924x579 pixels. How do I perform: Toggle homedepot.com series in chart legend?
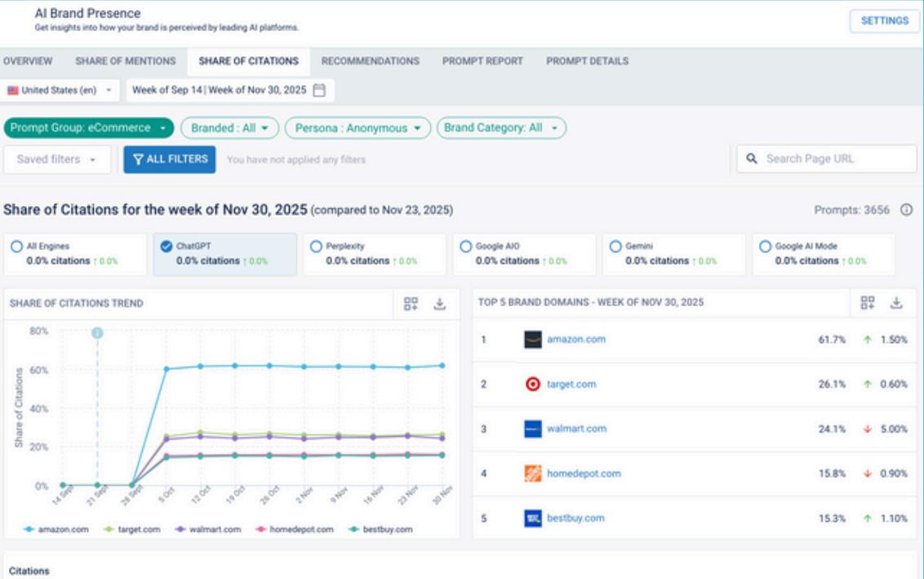tap(294, 529)
